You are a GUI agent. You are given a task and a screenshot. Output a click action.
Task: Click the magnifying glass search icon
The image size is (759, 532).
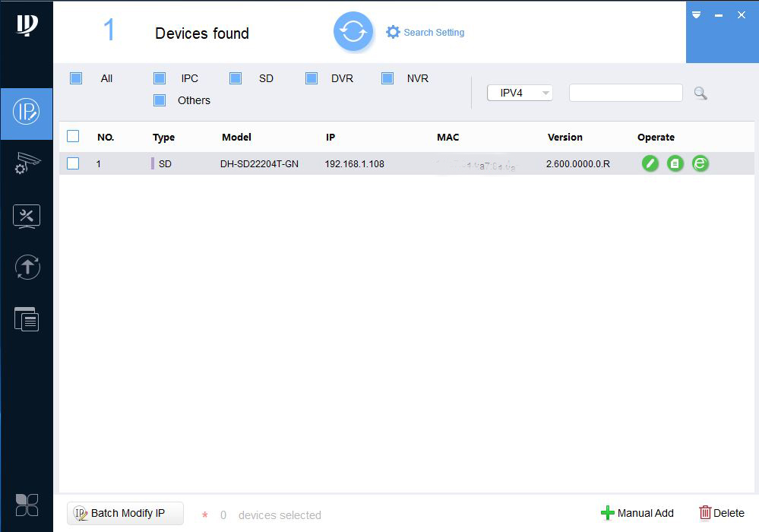[700, 93]
